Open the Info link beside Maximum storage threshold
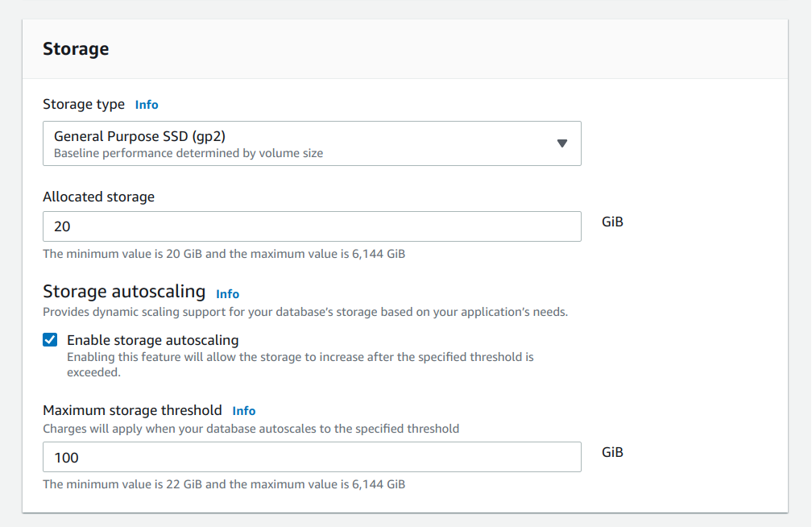The image size is (812, 527). click(243, 411)
